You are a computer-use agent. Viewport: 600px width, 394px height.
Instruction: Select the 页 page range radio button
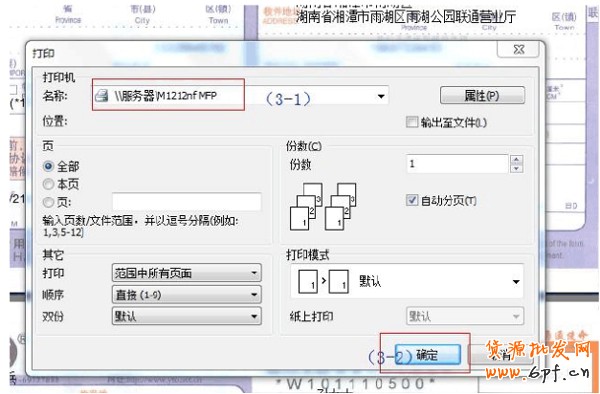point(48,202)
